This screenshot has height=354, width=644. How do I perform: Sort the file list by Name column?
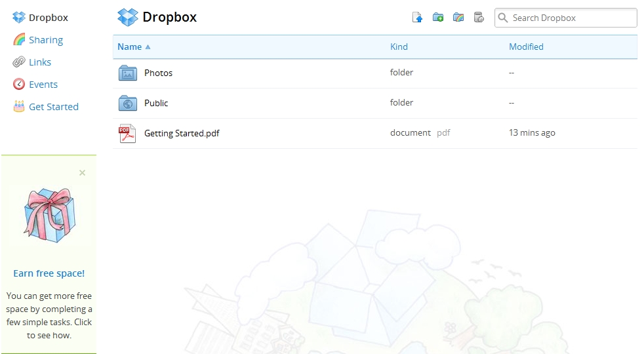(x=129, y=47)
